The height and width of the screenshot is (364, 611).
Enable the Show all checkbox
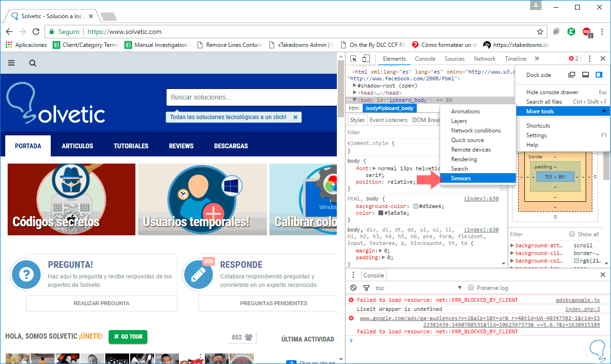572,234
